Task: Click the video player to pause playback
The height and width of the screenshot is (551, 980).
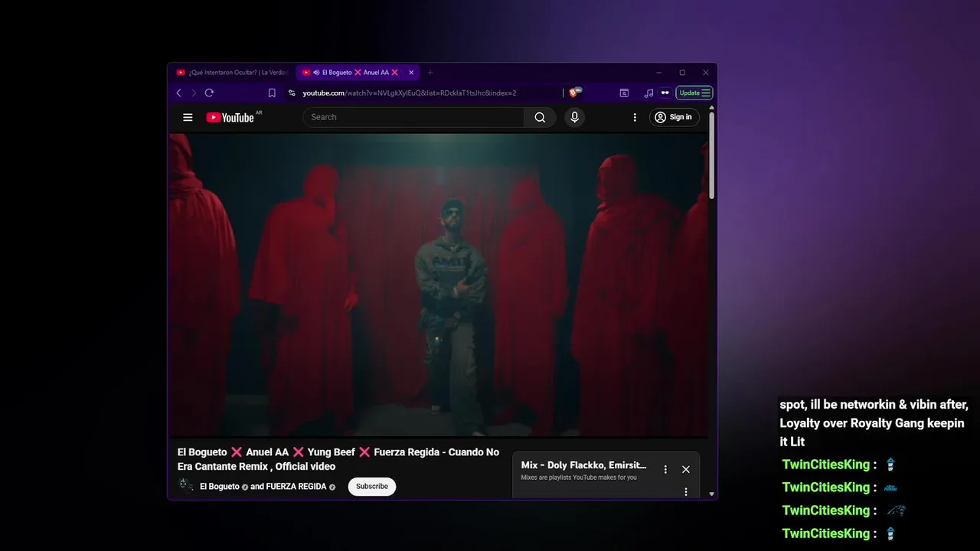Action: 438,285
